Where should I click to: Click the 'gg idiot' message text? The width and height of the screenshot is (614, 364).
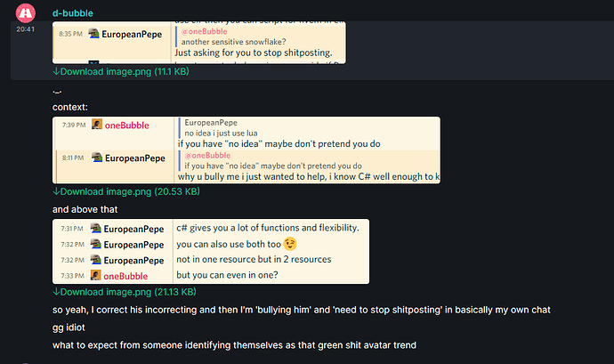[x=69, y=328]
